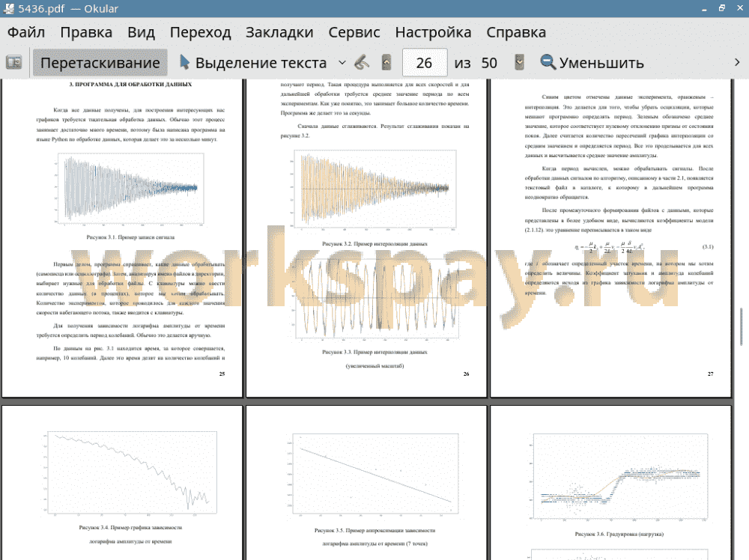Open the Сервис menu
749x560 pixels.
pyautogui.click(x=354, y=32)
